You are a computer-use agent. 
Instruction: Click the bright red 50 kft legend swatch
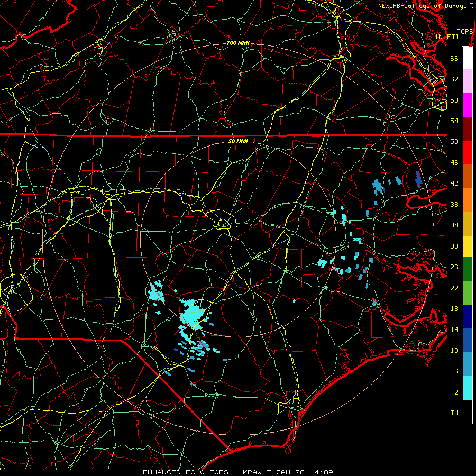tap(467, 152)
